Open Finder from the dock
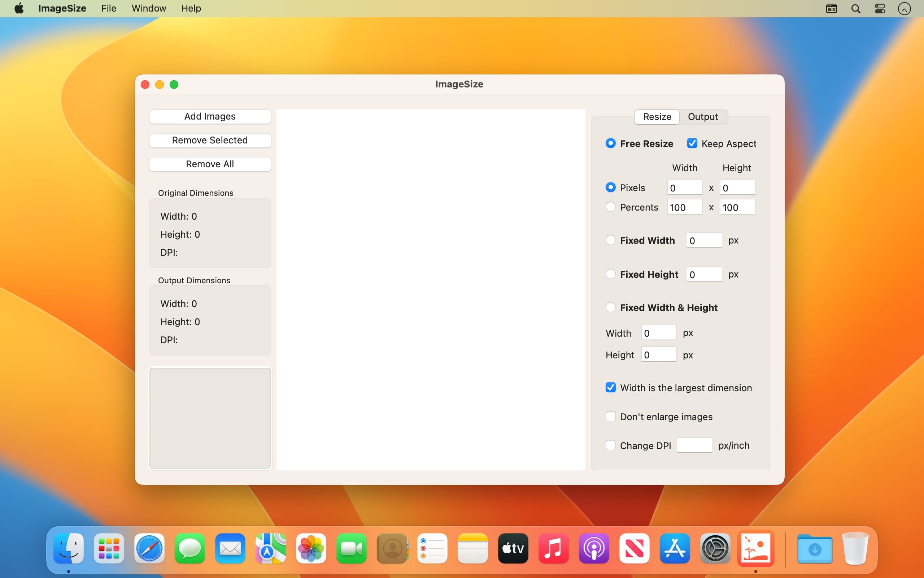This screenshot has height=578, width=924. [69, 548]
